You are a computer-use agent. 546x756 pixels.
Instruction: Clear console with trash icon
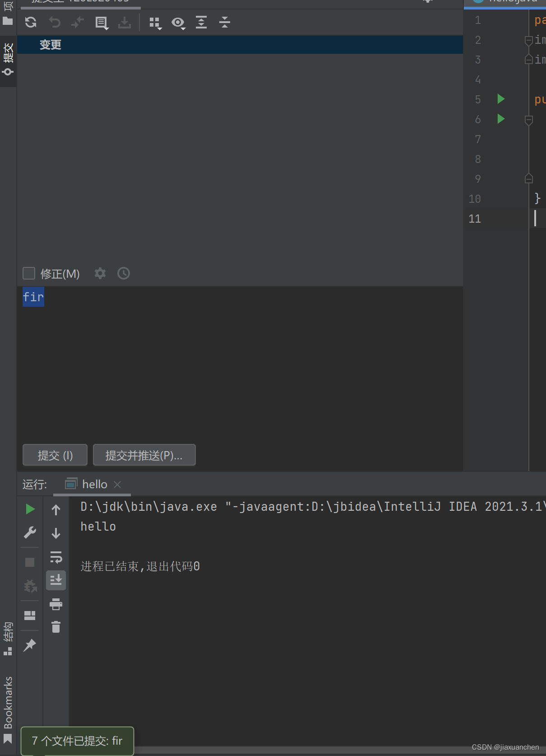point(56,627)
